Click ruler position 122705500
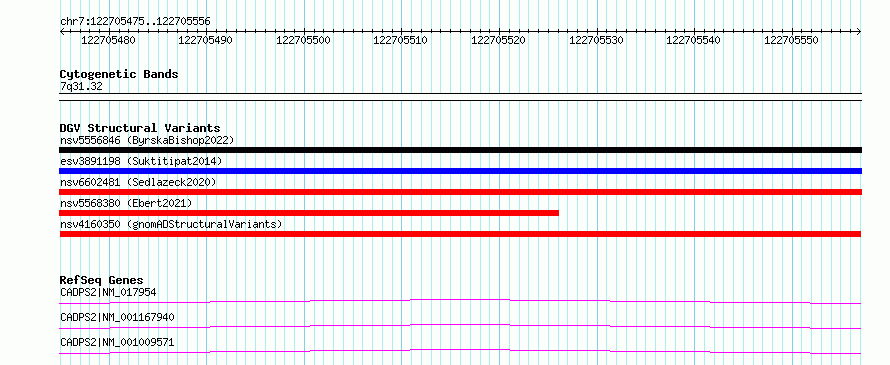 click(x=303, y=40)
